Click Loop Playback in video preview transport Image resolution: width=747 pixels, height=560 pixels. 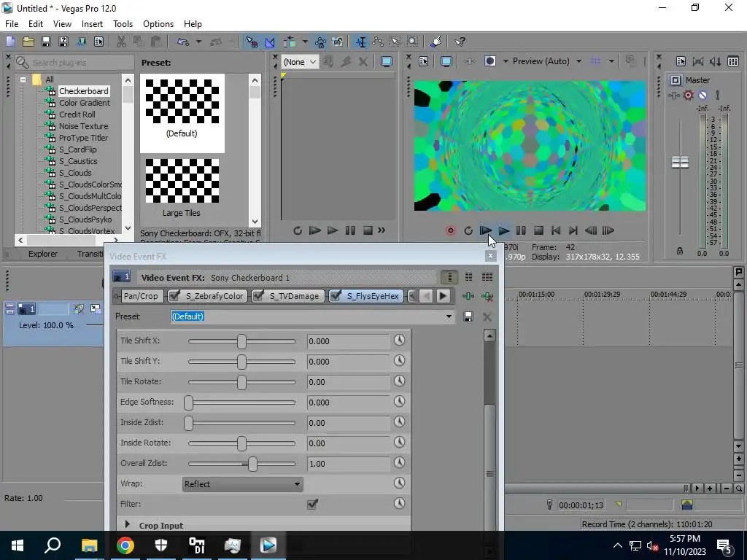pos(468,231)
